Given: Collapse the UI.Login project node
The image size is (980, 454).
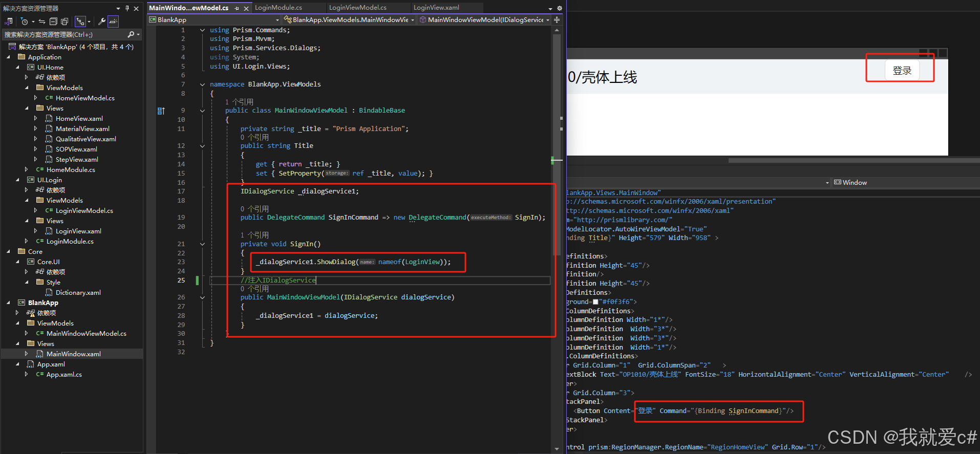Looking at the screenshot, I should point(17,180).
